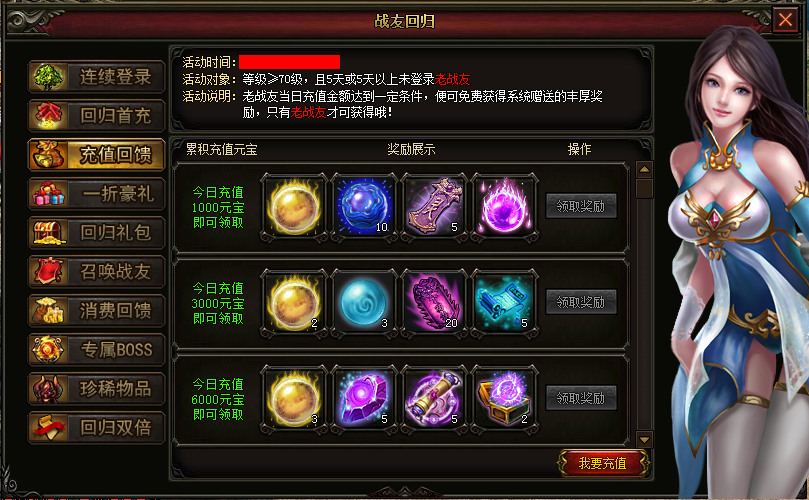Viewport: 809px width, 500px height.
Task: Claim reward for 1000元宝 recharge
Action: pos(581,206)
